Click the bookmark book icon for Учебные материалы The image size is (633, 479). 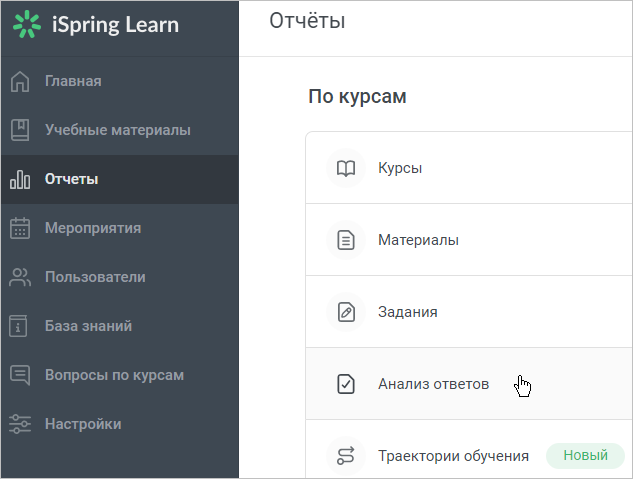[x=20, y=130]
